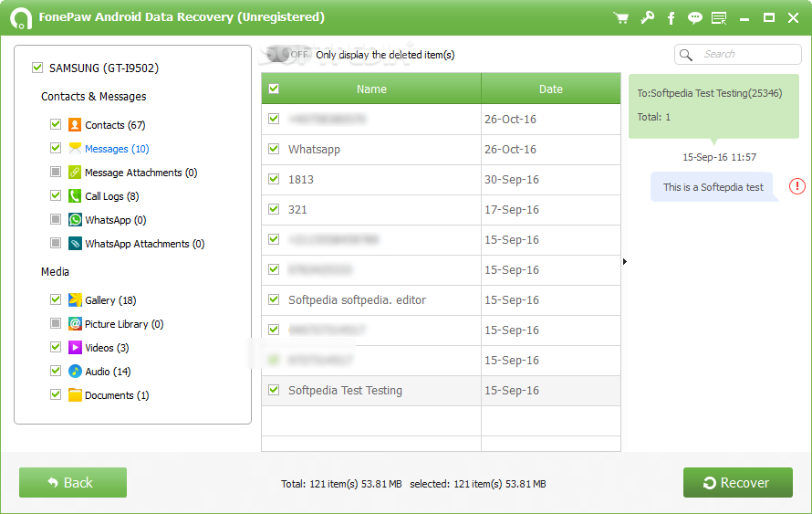Screen dimensions: 812x514
Task: Uncheck the Documents (1) checkbox
Action: [x=56, y=394]
